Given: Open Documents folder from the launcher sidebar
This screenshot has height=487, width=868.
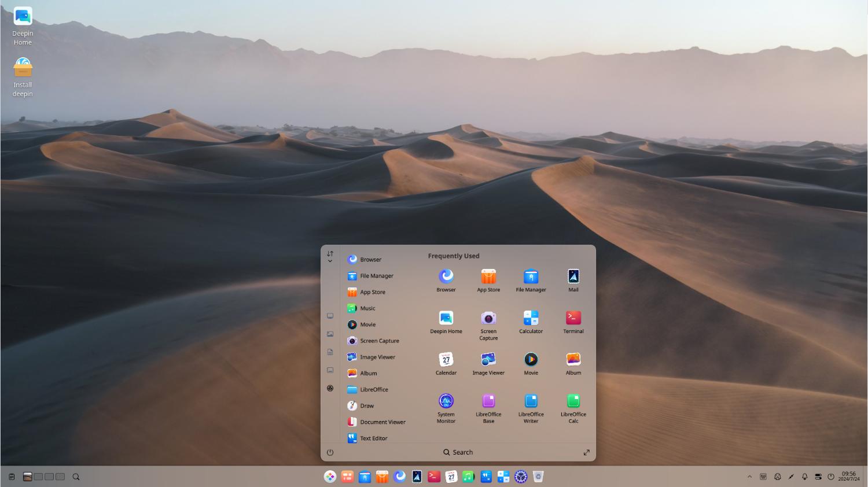Looking at the screenshot, I should pyautogui.click(x=330, y=352).
